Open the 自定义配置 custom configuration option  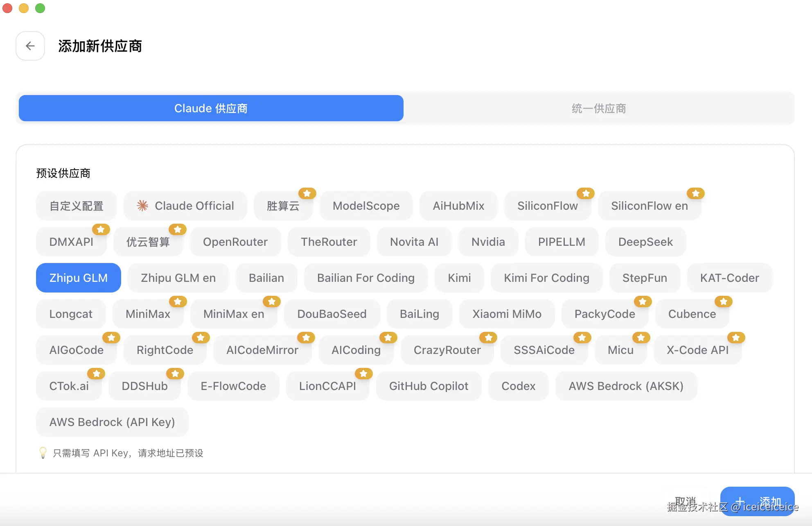click(76, 206)
